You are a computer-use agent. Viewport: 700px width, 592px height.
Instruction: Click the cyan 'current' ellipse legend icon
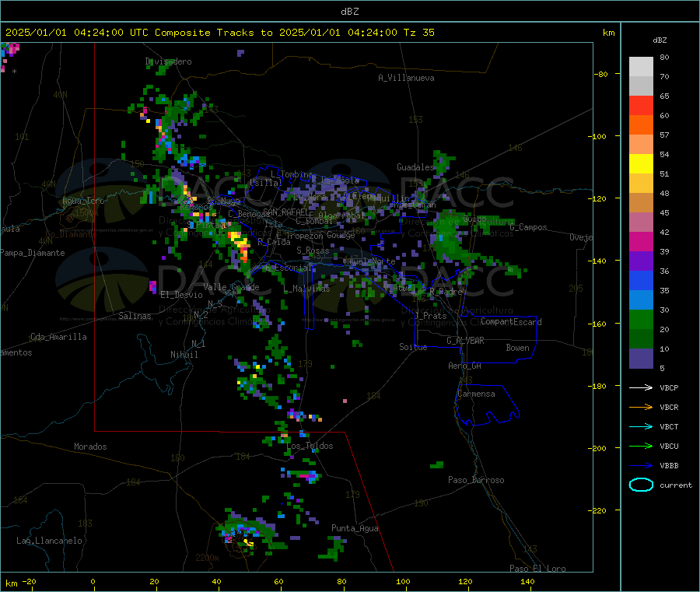[x=641, y=485]
